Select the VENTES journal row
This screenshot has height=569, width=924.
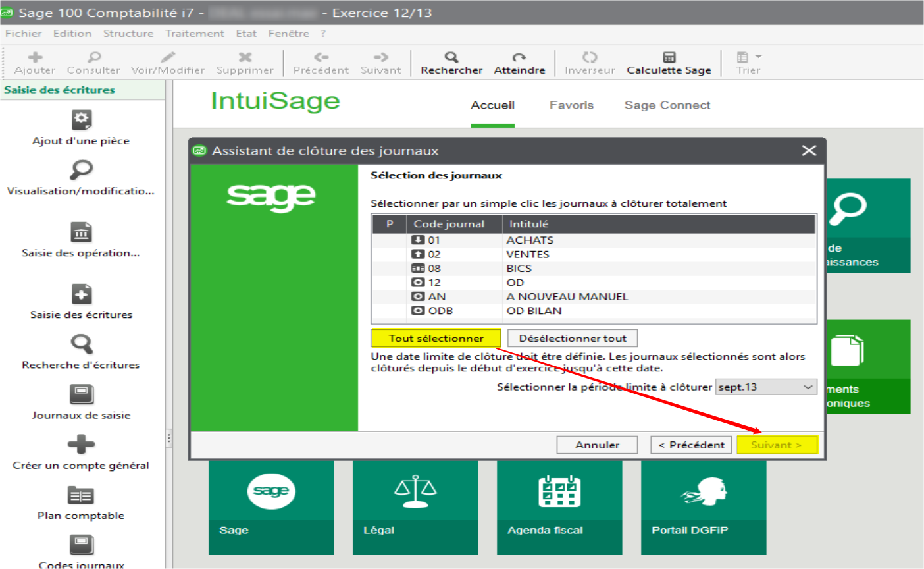pos(527,254)
